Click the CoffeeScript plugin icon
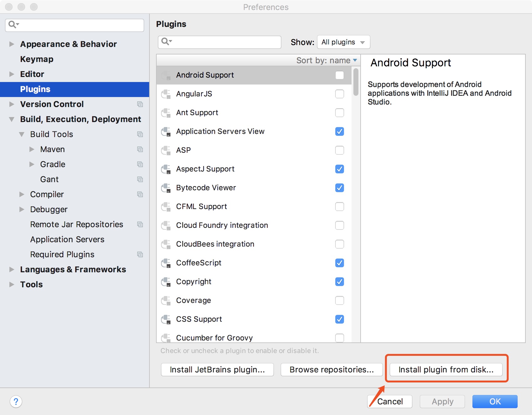This screenshot has width=532, height=415. (166, 263)
